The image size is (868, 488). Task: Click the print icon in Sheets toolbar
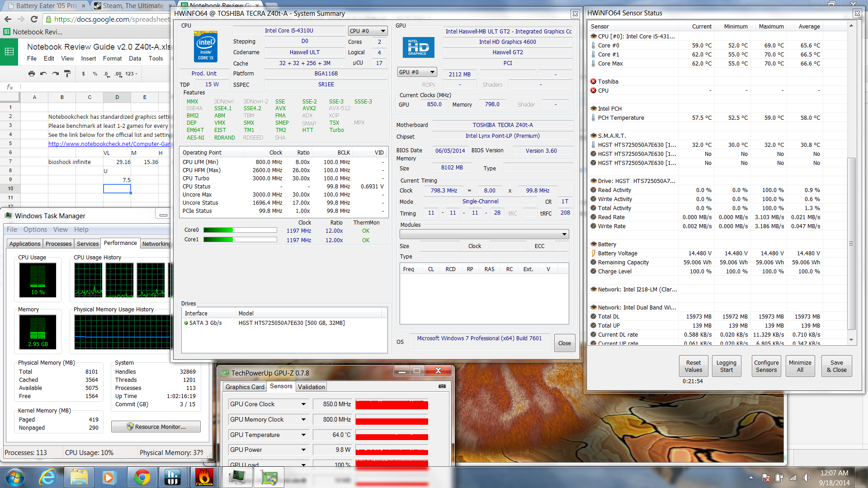(x=31, y=74)
